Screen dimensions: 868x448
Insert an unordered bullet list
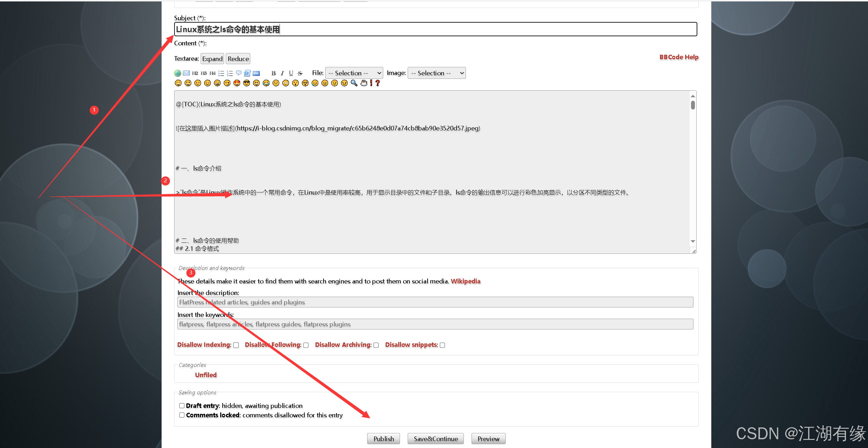point(221,73)
